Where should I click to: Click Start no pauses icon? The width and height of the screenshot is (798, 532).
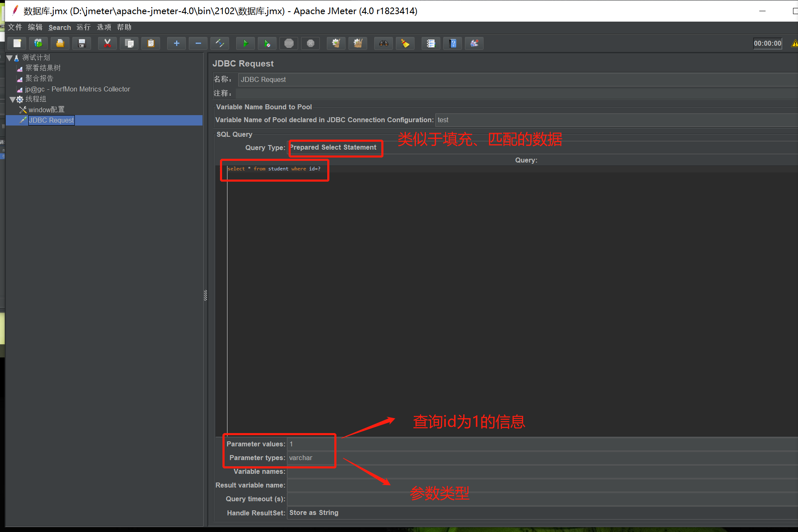click(x=267, y=43)
